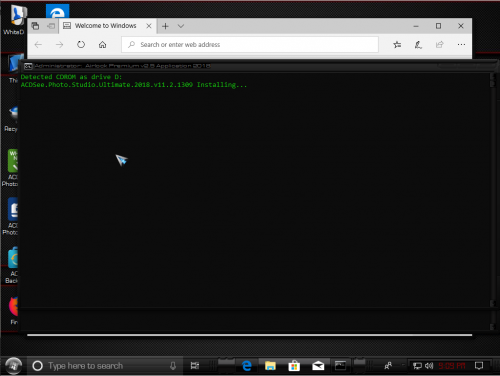Close the Welcome to Windows tab
This screenshot has width=500, height=376.
pyautogui.click(x=149, y=26)
